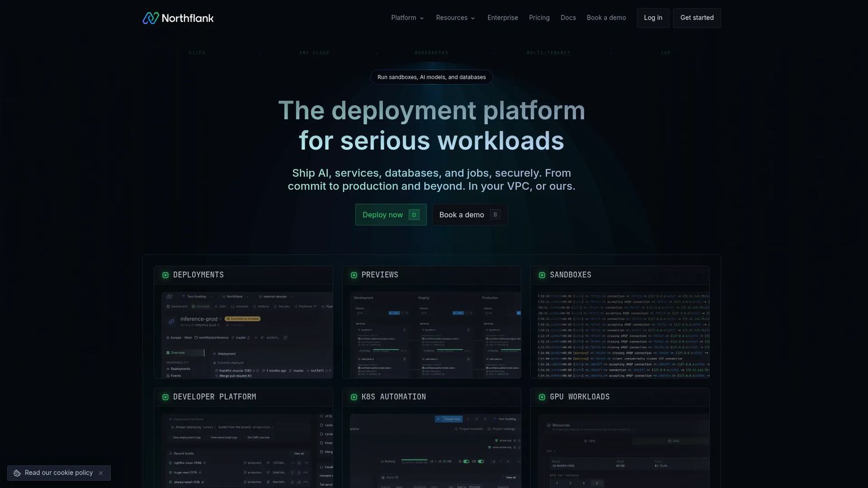This screenshot has height=488, width=868.
Task: Click the GPU Workloads card chip icon
Action: 542,397
